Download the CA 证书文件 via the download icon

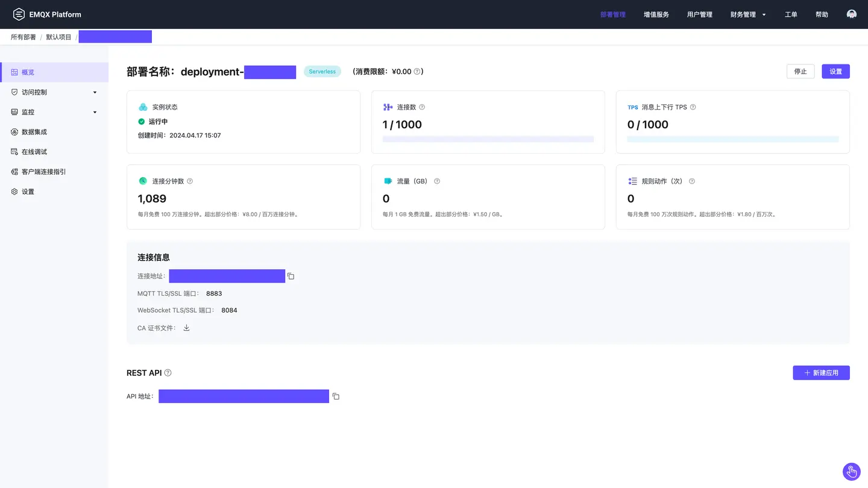[186, 328]
